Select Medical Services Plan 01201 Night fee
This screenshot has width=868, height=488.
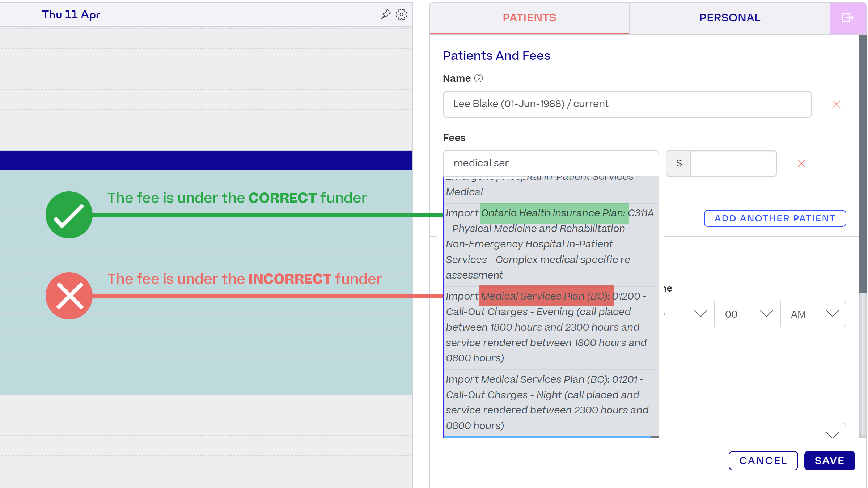[x=550, y=403]
